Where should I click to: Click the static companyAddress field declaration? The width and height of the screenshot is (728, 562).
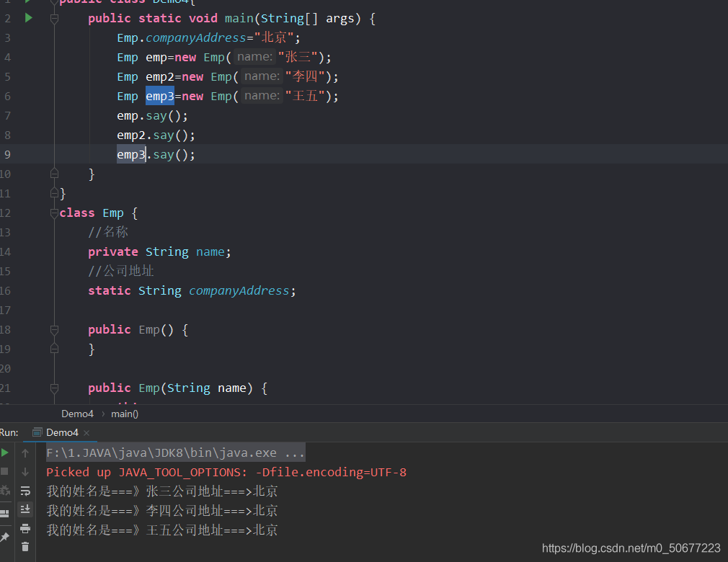coord(192,291)
